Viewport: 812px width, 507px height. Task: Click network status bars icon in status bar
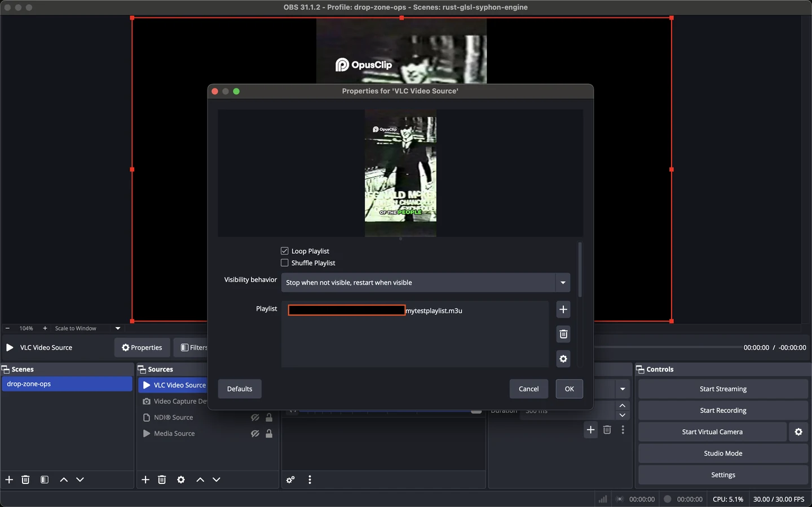coord(603,499)
